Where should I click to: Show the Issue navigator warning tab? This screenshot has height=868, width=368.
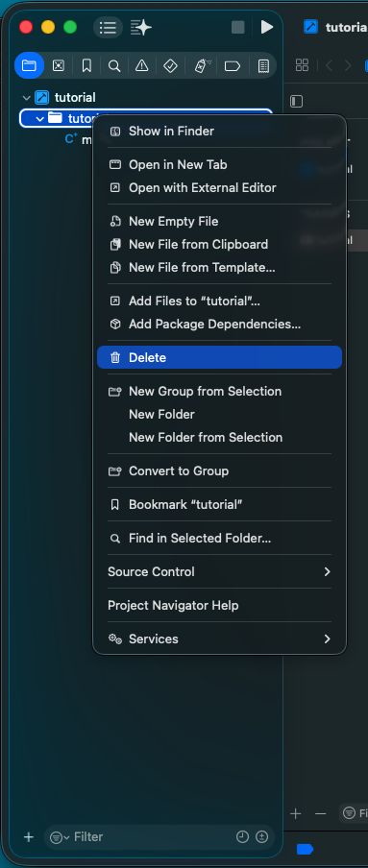[x=142, y=66]
